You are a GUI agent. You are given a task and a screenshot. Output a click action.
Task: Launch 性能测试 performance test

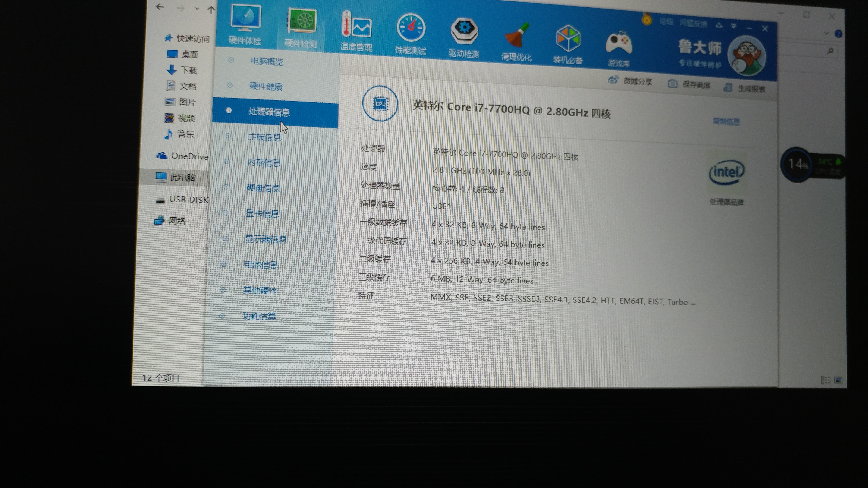tap(411, 34)
